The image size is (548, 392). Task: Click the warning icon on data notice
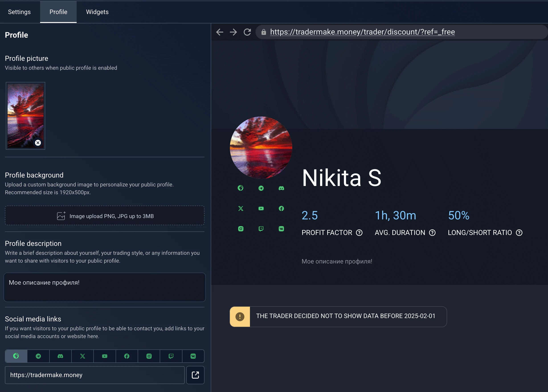point(240,316)
